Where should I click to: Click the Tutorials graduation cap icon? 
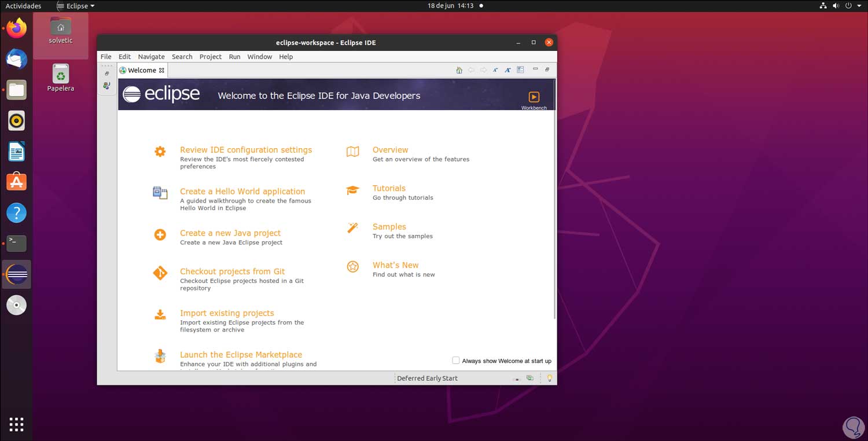352,190
